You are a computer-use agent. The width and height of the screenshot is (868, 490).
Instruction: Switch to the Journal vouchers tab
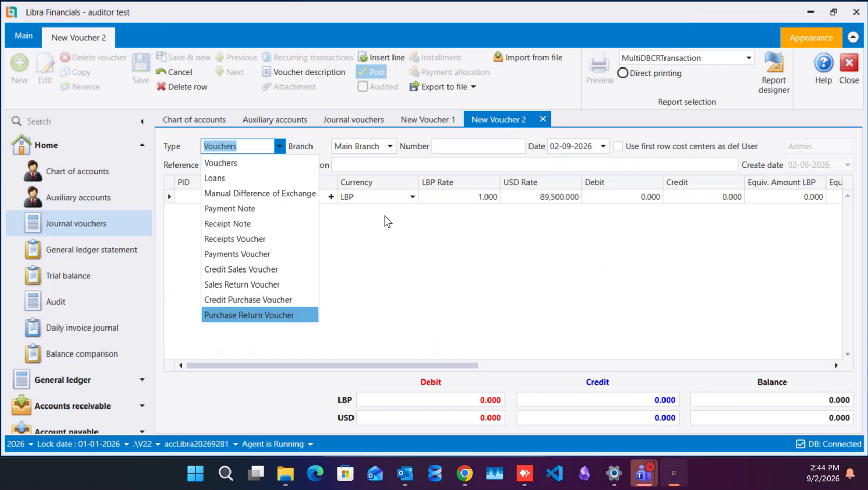tap(354, 120)
